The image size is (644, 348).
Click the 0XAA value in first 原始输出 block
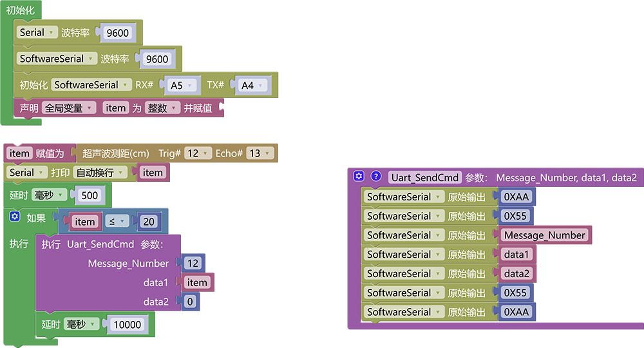516,197
